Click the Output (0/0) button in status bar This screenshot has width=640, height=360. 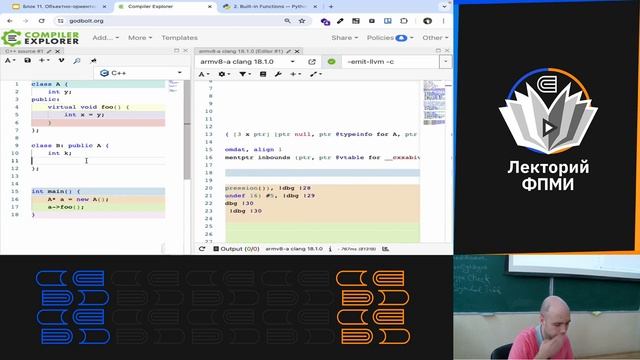pos(236,249)
